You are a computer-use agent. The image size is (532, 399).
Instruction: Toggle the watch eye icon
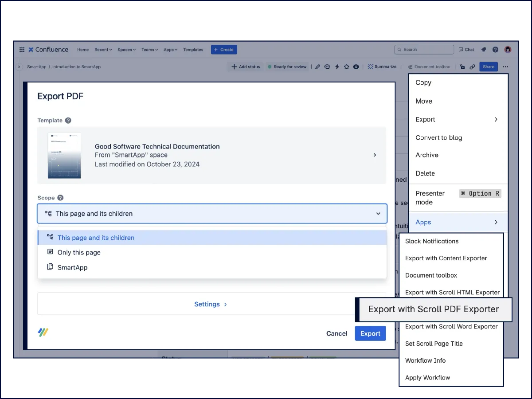[x=356, y=67]
